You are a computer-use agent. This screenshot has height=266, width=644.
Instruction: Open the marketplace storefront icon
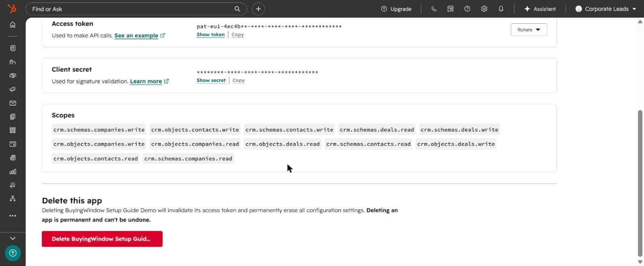pos(451,9)
